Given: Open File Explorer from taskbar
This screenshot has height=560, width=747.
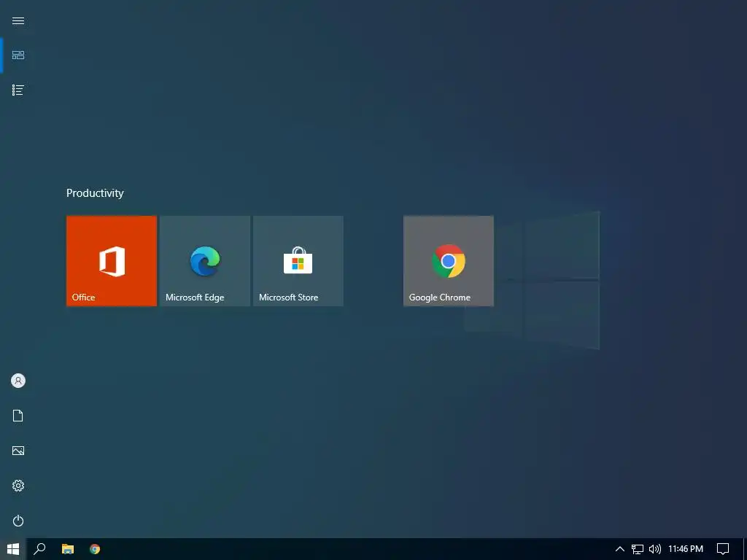Looking at the screenshot, I should coord(68,549).
